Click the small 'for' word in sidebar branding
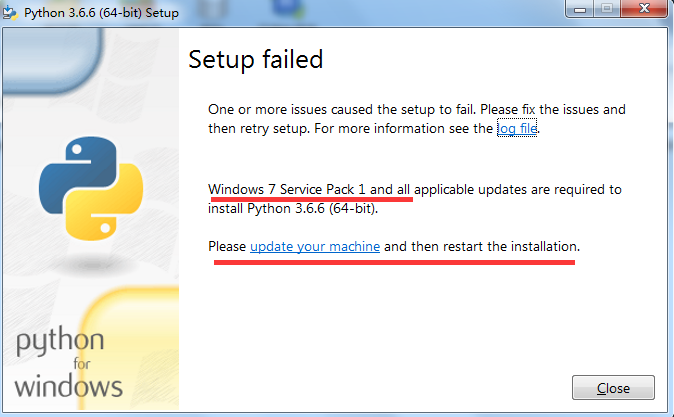 coord(82,364)
